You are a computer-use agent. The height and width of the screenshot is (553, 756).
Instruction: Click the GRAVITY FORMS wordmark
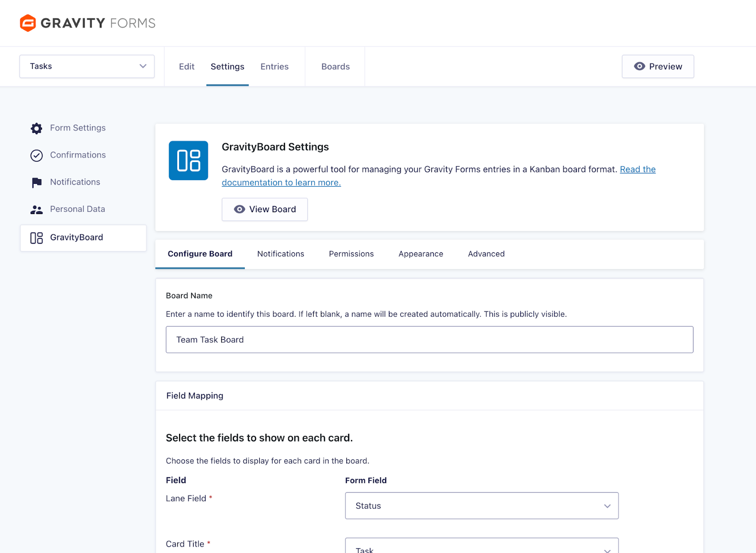(x=98, y=23)
